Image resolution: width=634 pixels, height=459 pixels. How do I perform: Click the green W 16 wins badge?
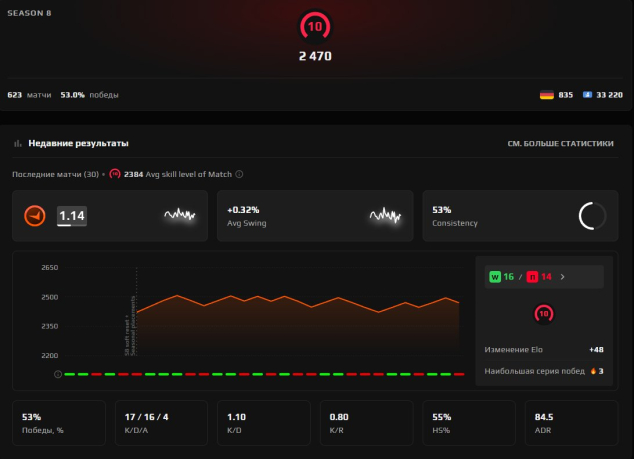502,277
